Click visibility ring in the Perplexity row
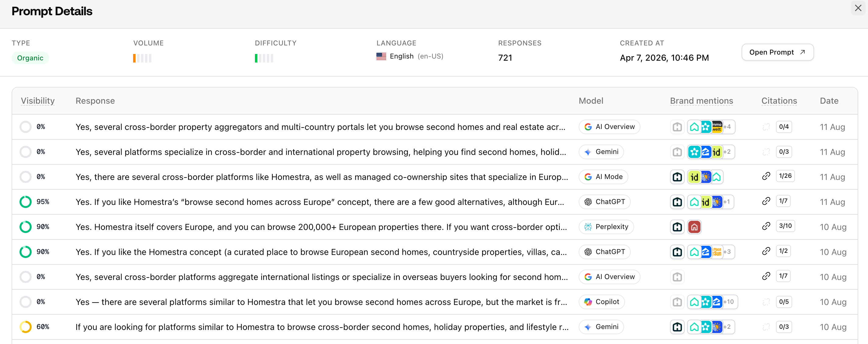868x344 pixels. tap(26, 227)
